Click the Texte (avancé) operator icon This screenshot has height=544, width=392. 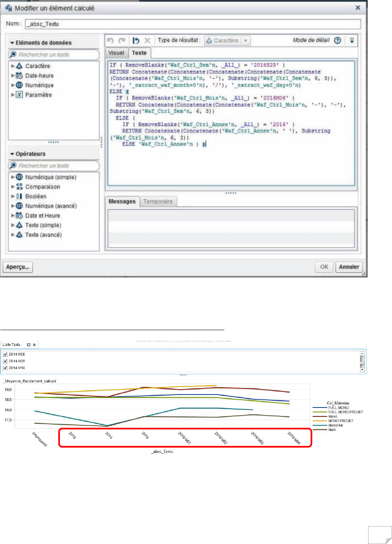pyautogui.click(x=19, y=235)
